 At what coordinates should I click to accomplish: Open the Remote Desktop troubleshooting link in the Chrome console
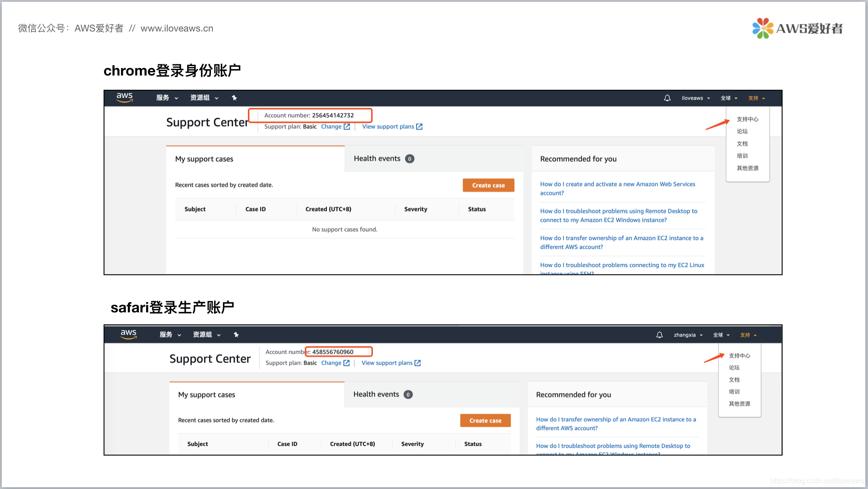coord(618,216)
